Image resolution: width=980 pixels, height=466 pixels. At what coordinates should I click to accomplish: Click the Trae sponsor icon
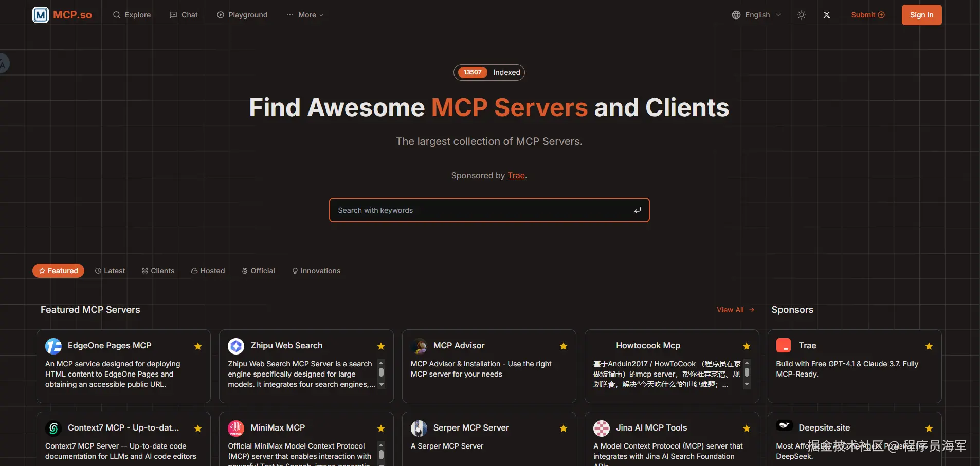click(x=784, y=345)
